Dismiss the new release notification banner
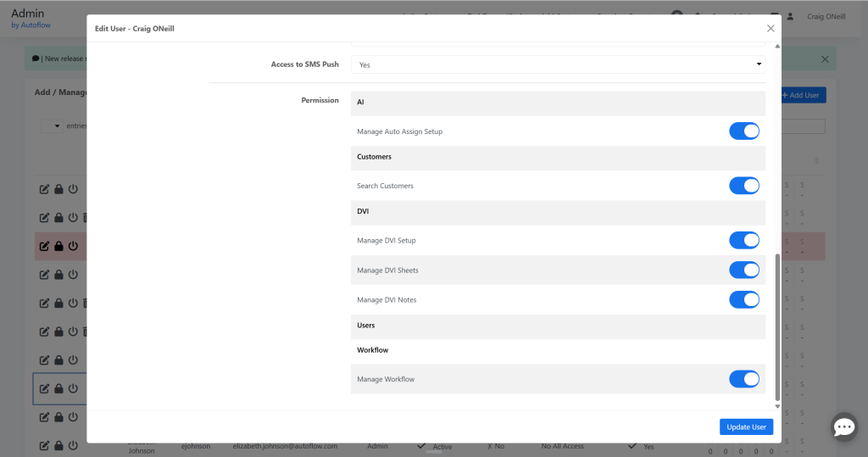This screenshot has height=457, width=868. pyautogui.click(x=825, y=59)
